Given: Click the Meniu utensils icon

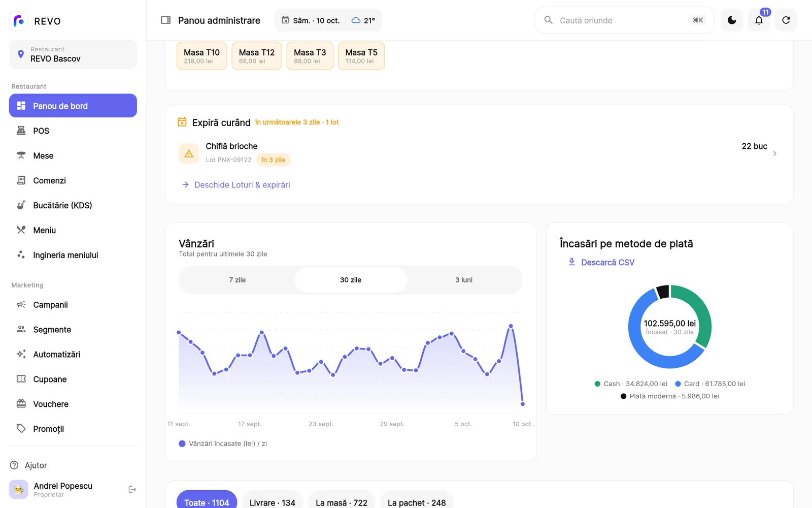Looking at the screenshot, I should click(21, 230).
